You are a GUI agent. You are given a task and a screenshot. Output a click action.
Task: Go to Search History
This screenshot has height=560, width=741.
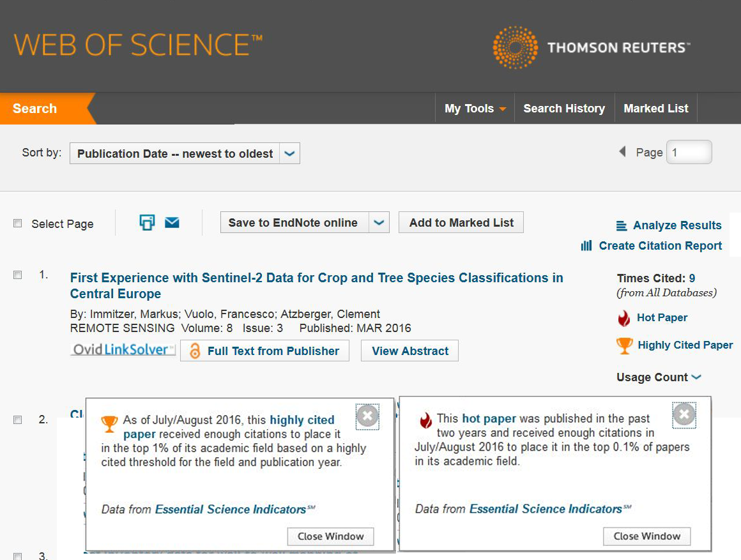click(564, 109)
